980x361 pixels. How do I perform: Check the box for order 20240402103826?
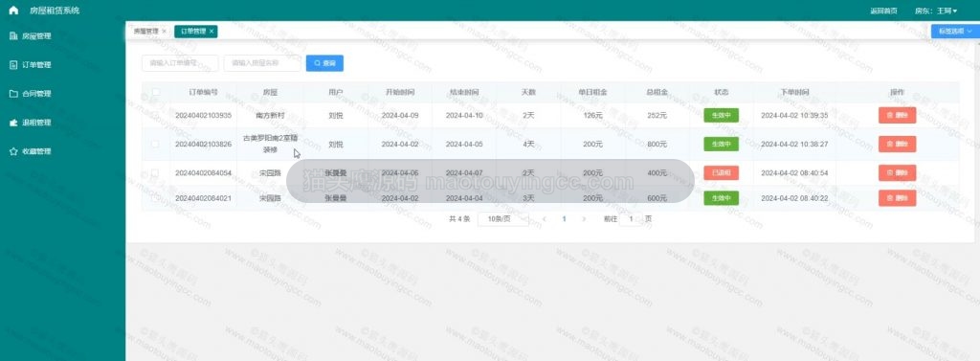click(x=156, y=144)
